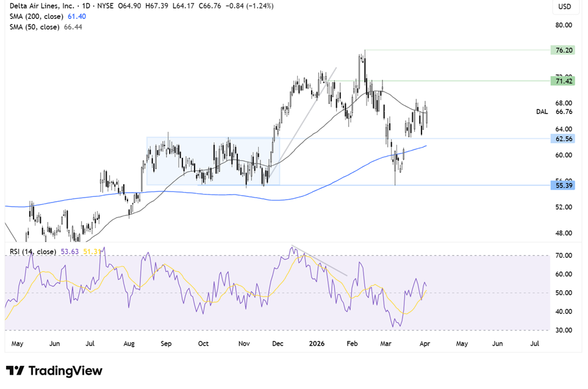Select the SMA (50, close) indicator legend
The height and width of the screenshot is (389, 588).
pos(35,27)
